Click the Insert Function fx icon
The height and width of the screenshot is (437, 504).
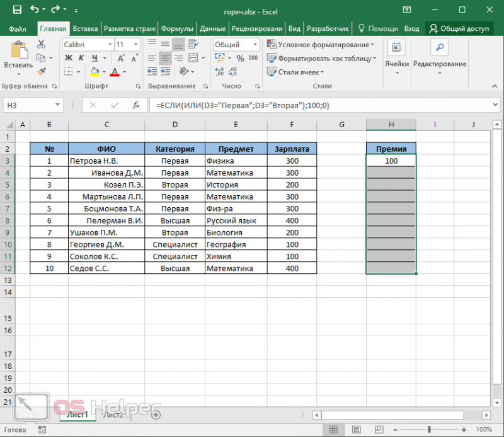(x=136, y=105)
